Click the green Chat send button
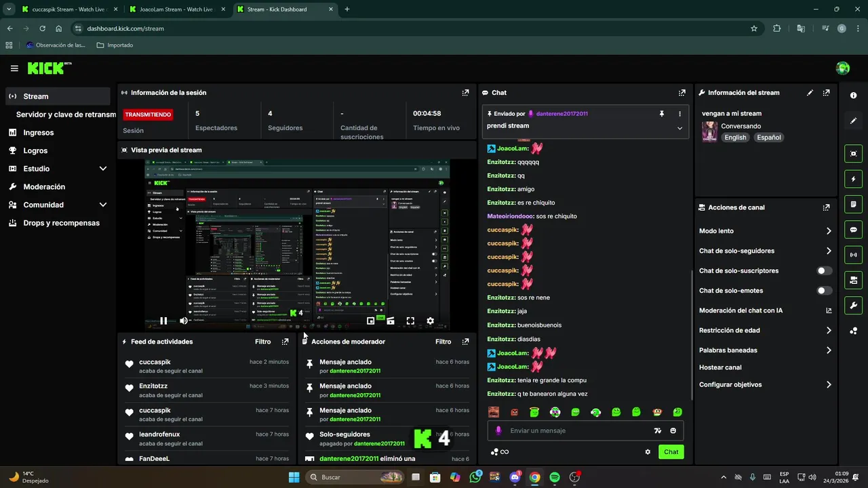868x488 pixels. pos(671,452)
